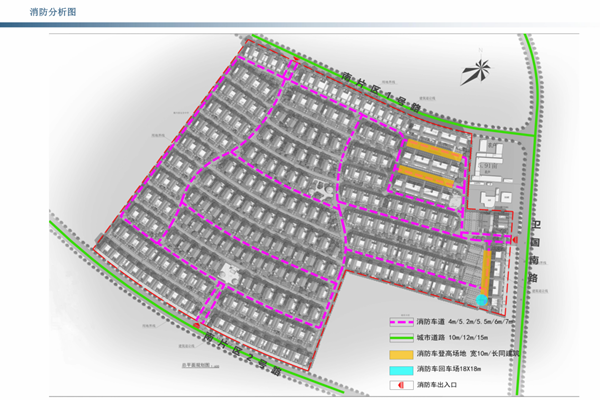
Task: Click the red fire truck entrance marker on the east side
Action: [514, 240]
